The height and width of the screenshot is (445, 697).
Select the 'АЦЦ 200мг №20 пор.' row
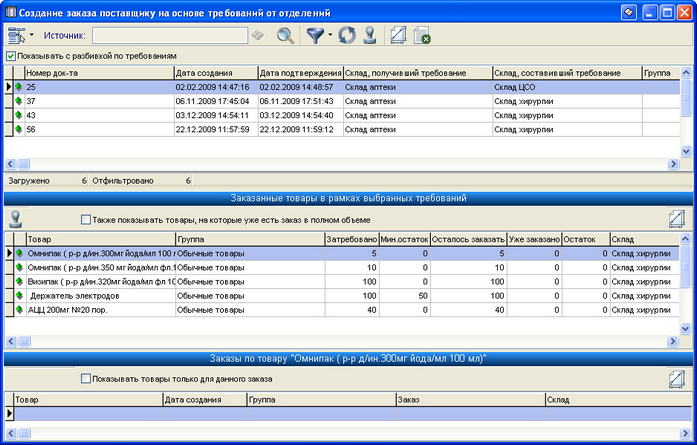(x=342, y=310)
